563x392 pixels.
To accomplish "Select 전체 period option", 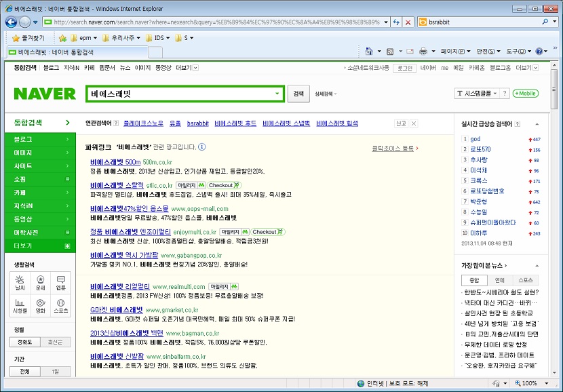I will tap(25, 372).
